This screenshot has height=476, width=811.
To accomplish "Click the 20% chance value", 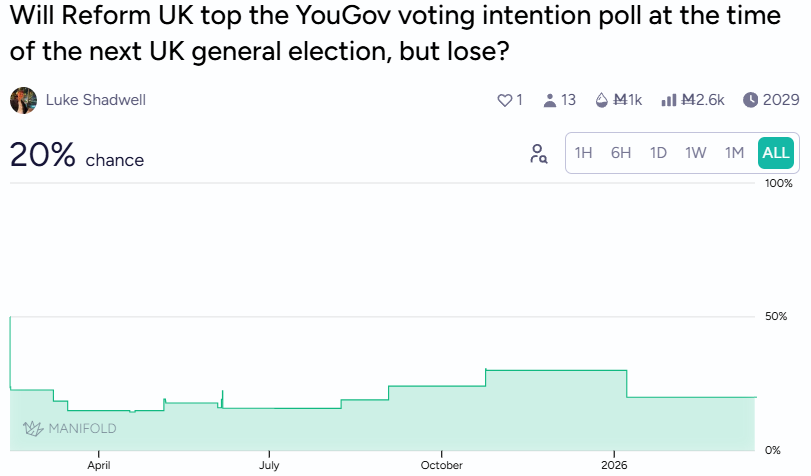I will pos(43,155).
